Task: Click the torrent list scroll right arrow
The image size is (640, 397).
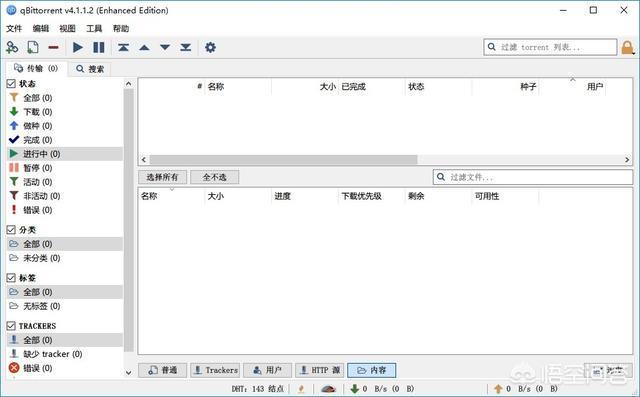Action: pos(627,160)
